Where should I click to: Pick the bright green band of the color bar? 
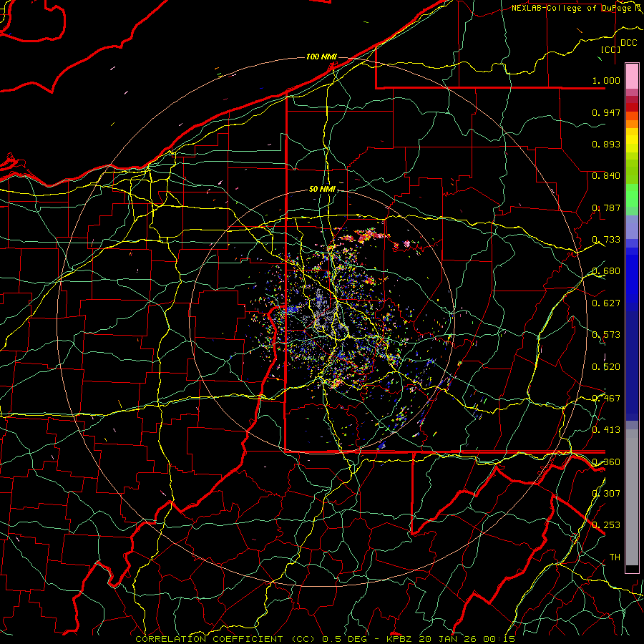point(632,195)
